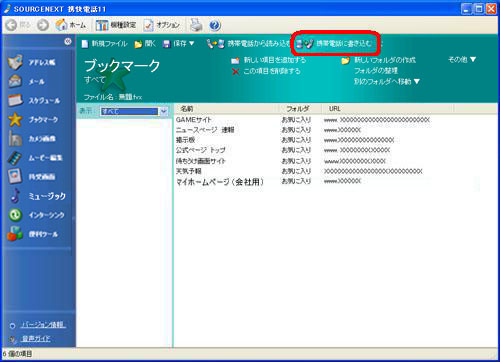This screenshot has width=500, height=362.
Task: Close the 携快電話11 window
Action: 491,9
